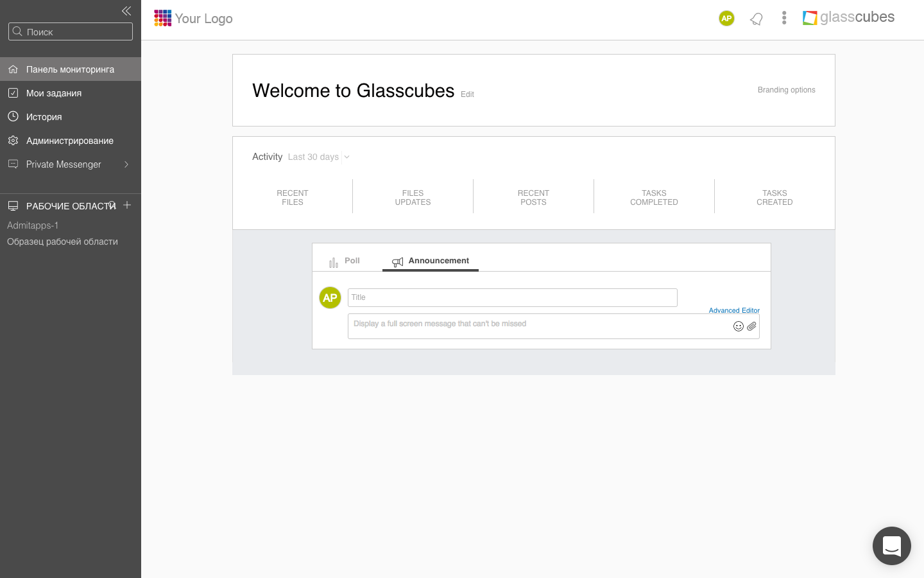
Task: Select the FILES UPDATES activity stat
Action: 413,198
